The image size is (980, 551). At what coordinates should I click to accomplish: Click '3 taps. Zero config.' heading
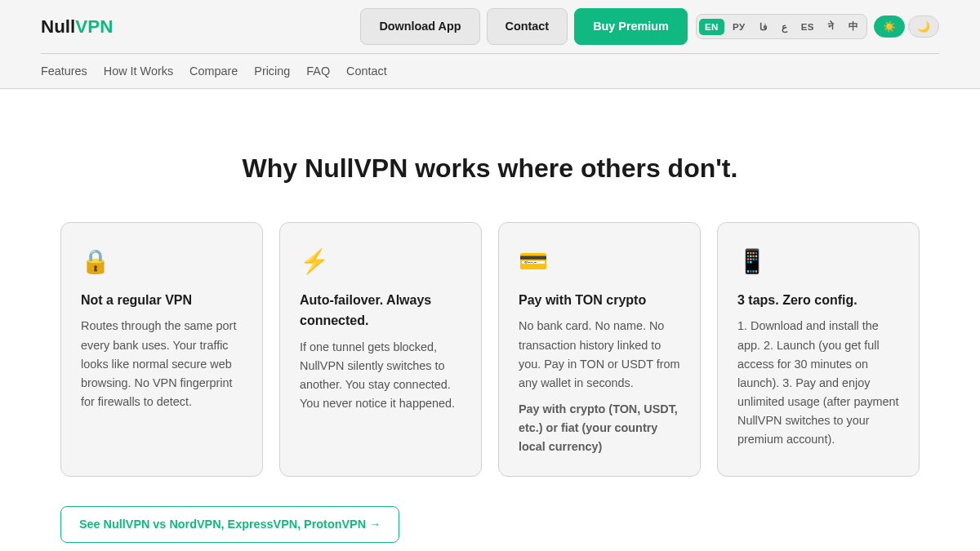(x=797, y=300)
